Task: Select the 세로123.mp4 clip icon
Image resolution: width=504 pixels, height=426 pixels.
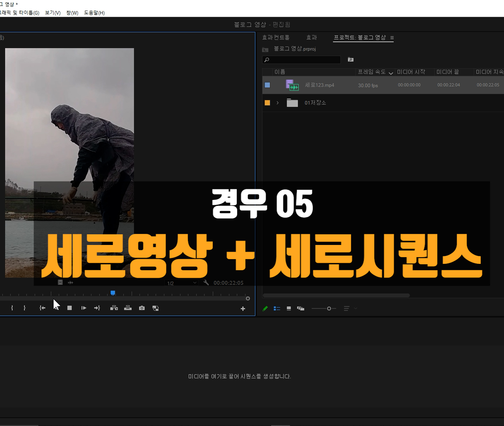Action: tap(292, 85)
